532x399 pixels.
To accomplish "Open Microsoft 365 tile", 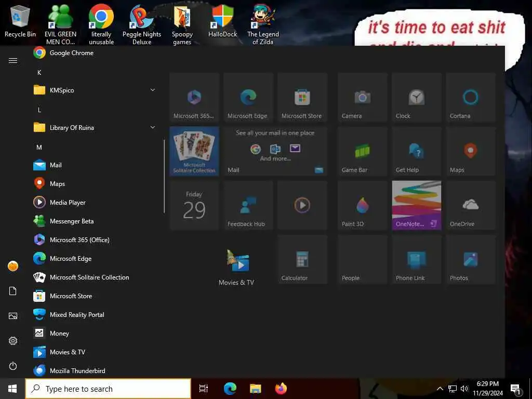I will 194,97.
